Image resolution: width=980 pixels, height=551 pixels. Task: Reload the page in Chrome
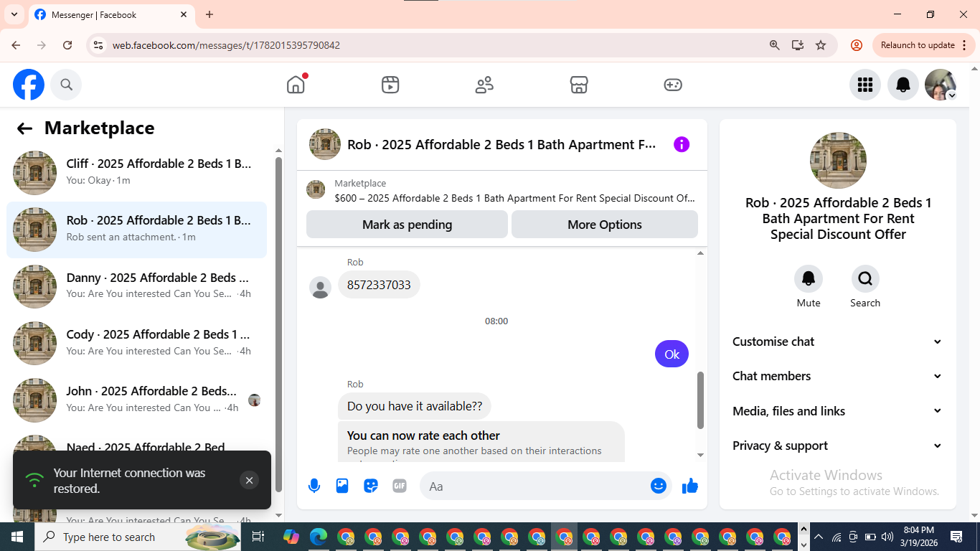(x=67, y=45)
